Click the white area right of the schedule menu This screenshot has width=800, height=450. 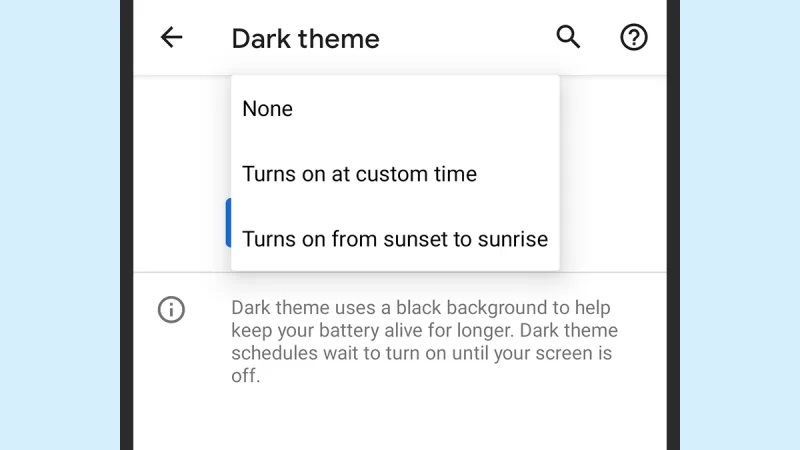pos(610,170)
